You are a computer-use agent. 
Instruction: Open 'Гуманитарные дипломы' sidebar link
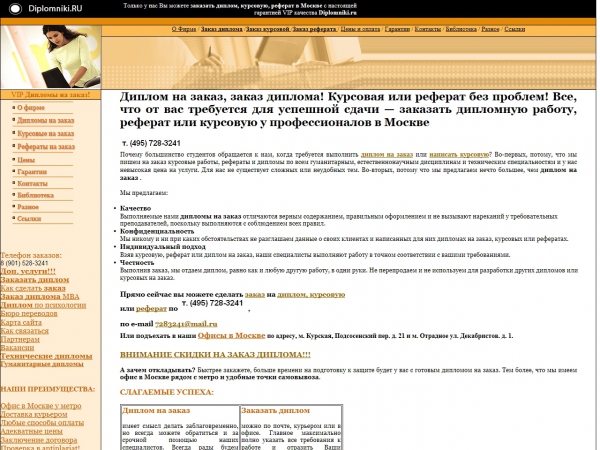click(x=42, y=364)
